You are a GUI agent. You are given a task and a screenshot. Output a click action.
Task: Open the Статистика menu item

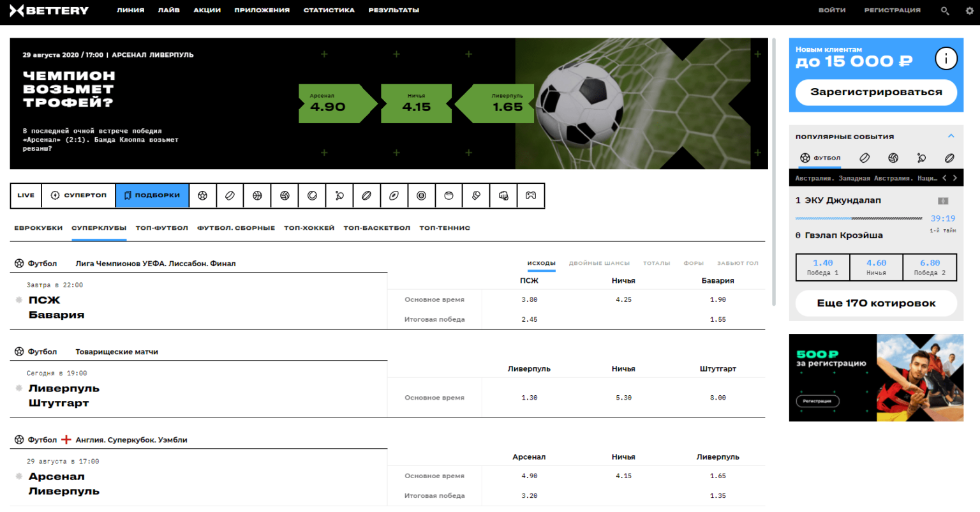(x=329, y=10)
